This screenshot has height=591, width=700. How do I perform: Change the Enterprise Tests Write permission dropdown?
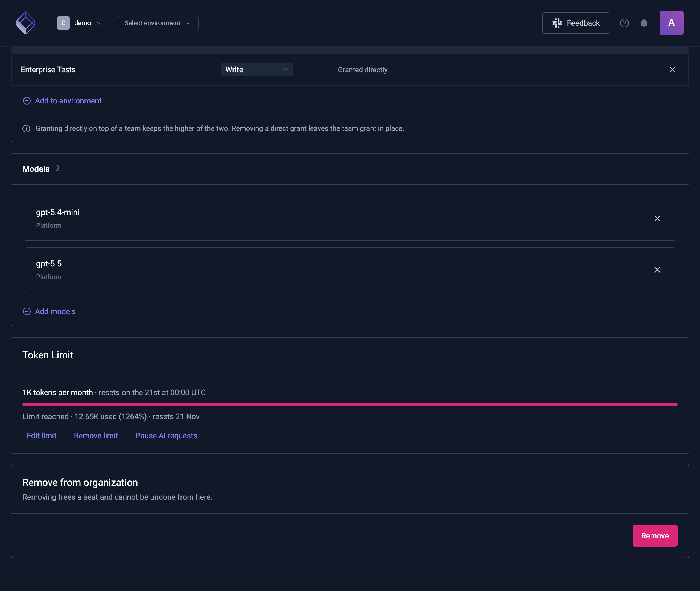(x=257, y=69)
